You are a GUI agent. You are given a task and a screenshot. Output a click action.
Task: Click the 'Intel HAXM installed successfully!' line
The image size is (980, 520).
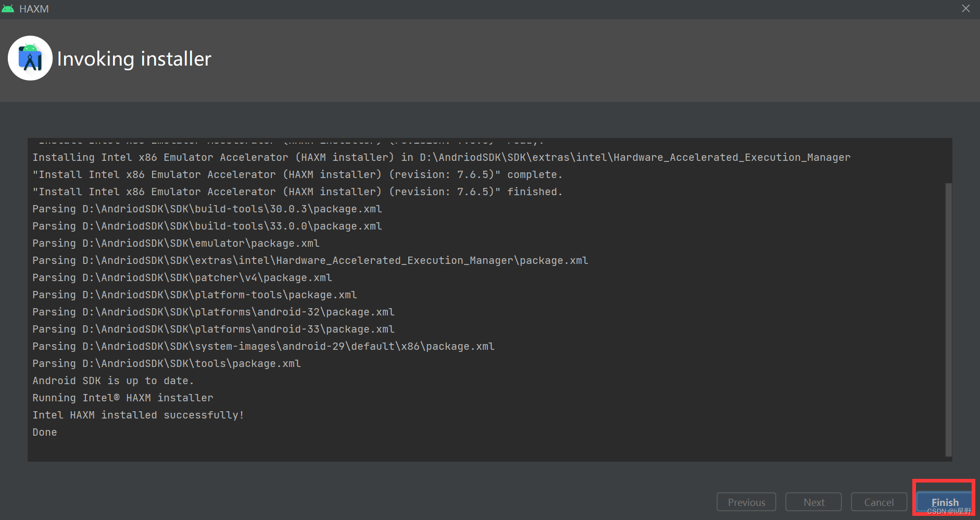pyautogui.click(x=138, y=415)
